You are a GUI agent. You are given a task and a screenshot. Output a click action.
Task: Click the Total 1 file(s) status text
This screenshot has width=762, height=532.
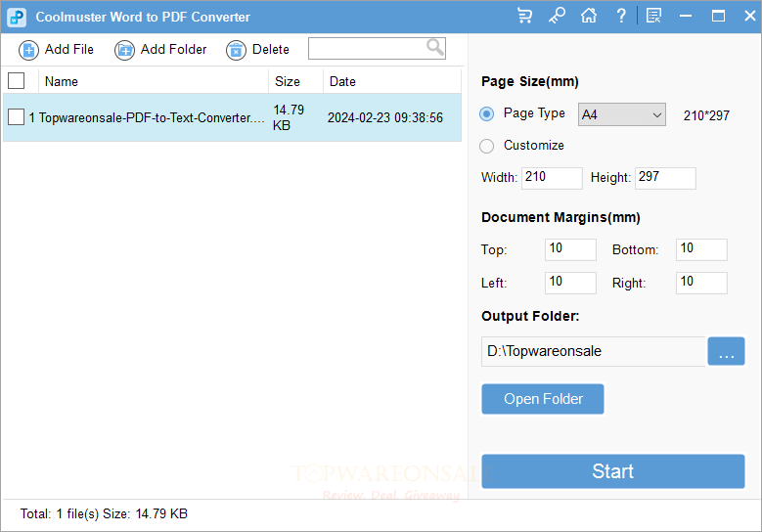104,513
